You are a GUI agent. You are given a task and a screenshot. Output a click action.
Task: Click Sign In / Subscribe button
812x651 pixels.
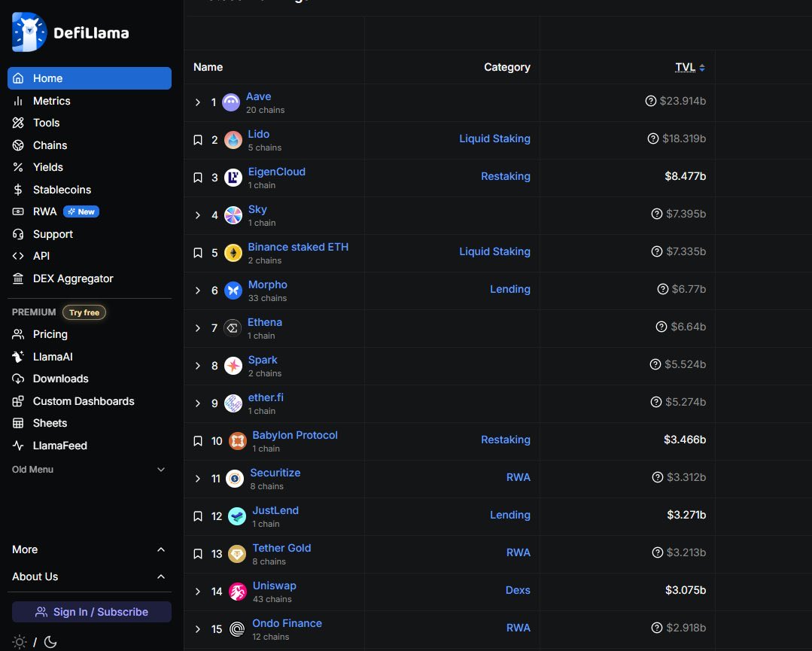click(92, 612)
